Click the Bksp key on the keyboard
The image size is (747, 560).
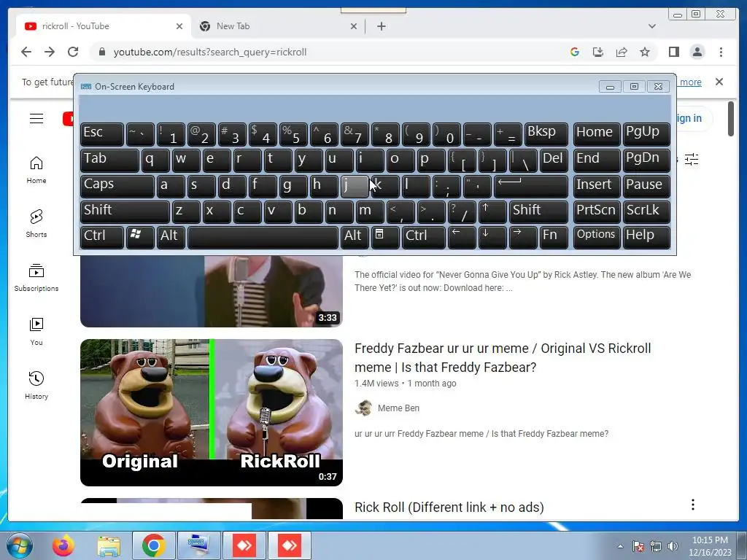[x=546, y=134]
